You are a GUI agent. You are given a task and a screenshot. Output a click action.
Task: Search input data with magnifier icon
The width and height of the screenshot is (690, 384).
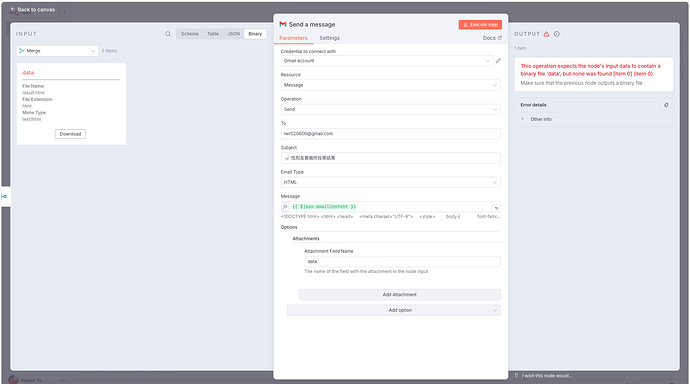click(x=168, y=34)
